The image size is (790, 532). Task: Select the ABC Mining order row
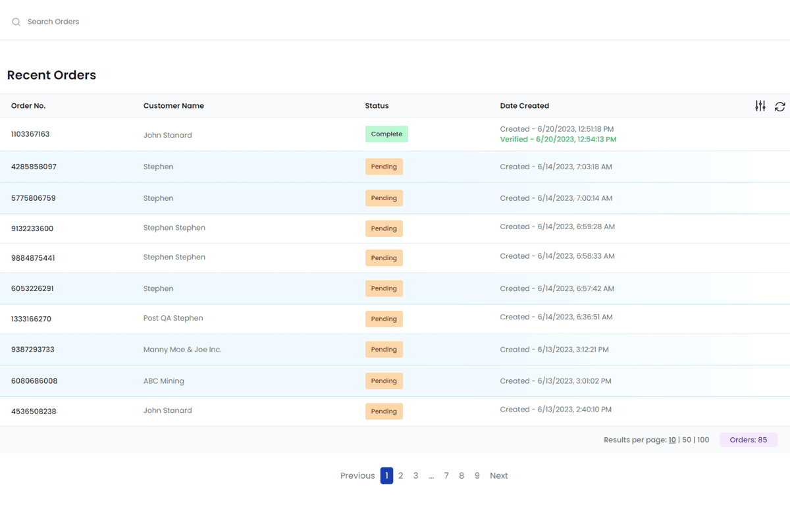point(164,381)
